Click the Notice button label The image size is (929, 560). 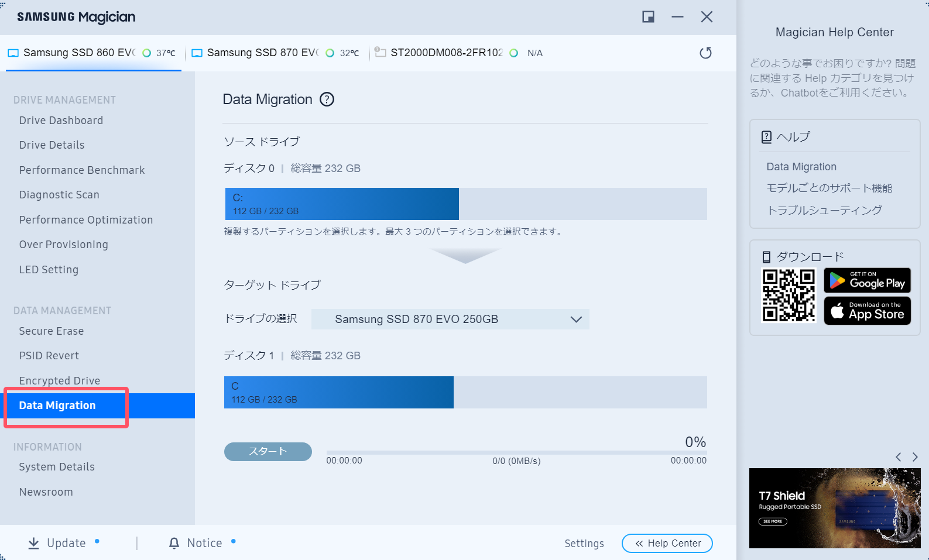(x=204, y=543)
